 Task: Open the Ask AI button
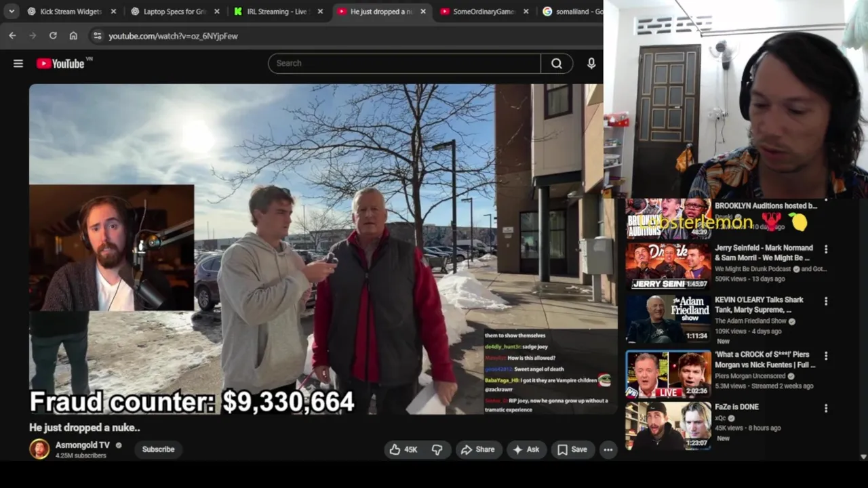[x=526, y=449]
